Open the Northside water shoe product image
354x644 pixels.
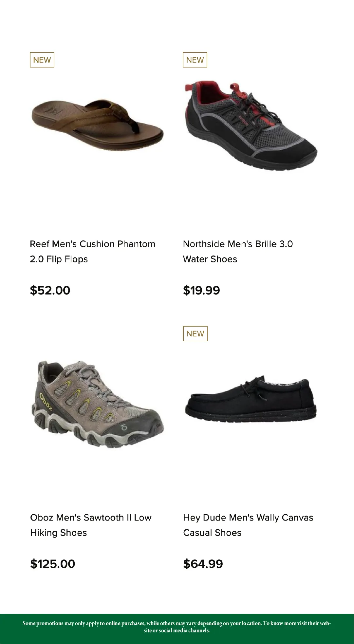(250, 124)
